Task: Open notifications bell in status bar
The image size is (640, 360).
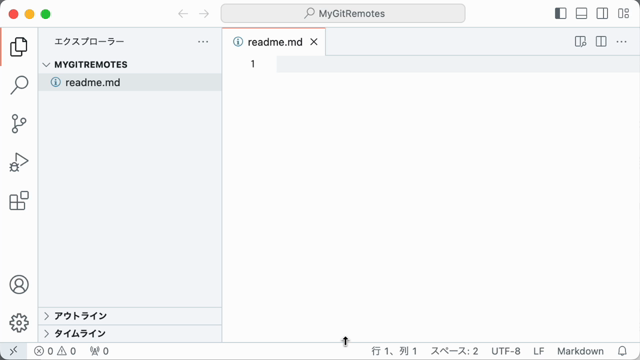Action: [622, 351]
